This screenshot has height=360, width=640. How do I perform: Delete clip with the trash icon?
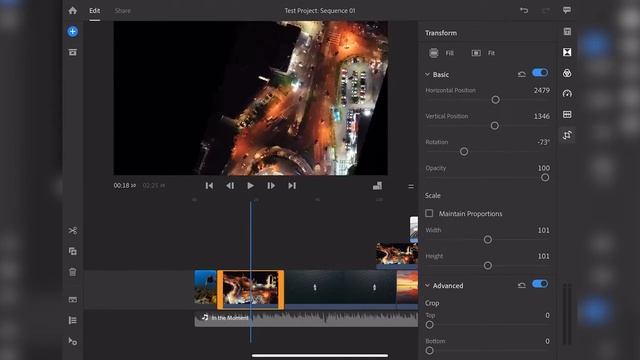[x=73, y=272]
